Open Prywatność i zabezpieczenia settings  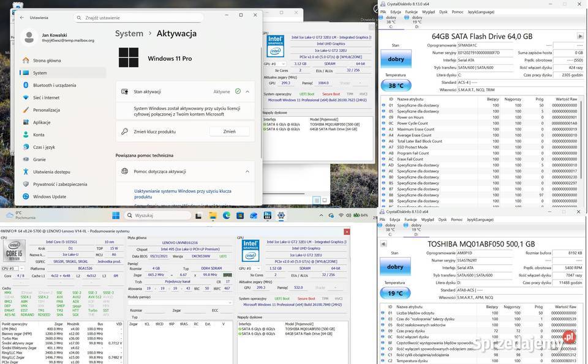[59, 184]
